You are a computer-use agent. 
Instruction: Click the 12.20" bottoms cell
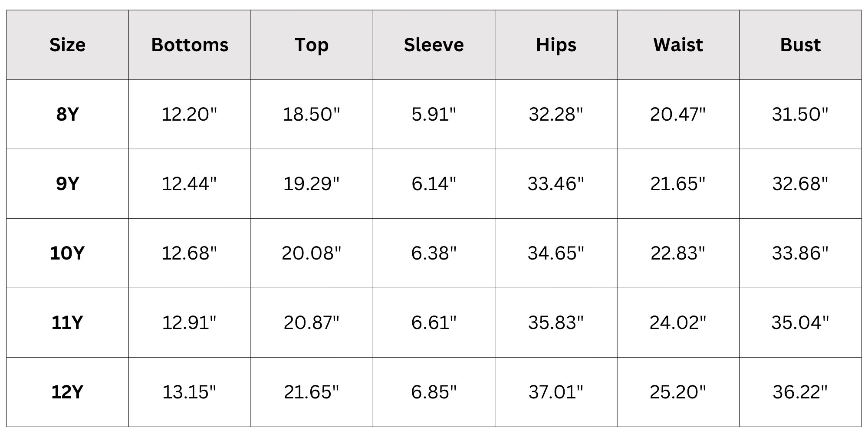(x=189, y=114)
